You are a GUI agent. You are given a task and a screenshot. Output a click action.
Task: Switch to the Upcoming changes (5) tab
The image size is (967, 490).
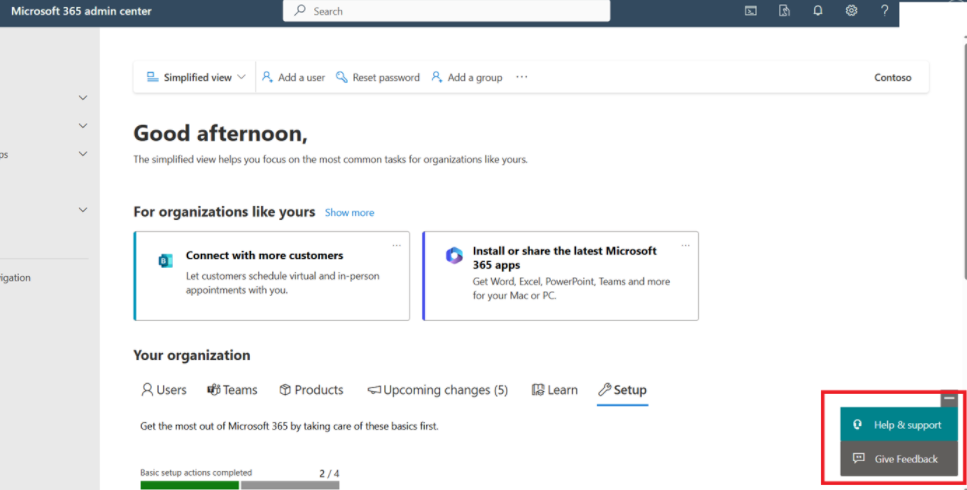click(x=438, y=390)
